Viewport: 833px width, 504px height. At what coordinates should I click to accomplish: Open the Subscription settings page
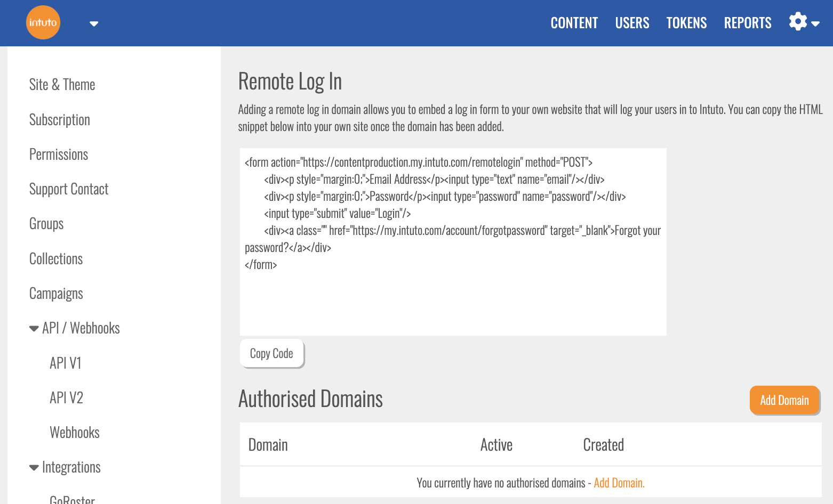click(60, 120)
